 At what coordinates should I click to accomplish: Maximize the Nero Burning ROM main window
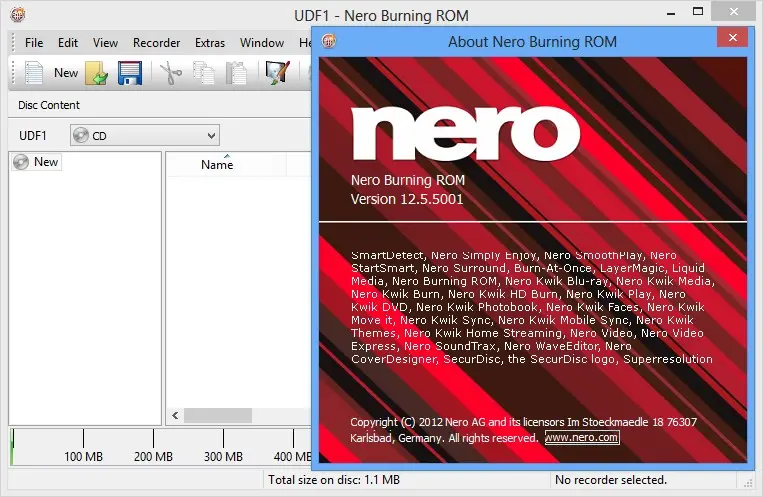click(698, 12)
